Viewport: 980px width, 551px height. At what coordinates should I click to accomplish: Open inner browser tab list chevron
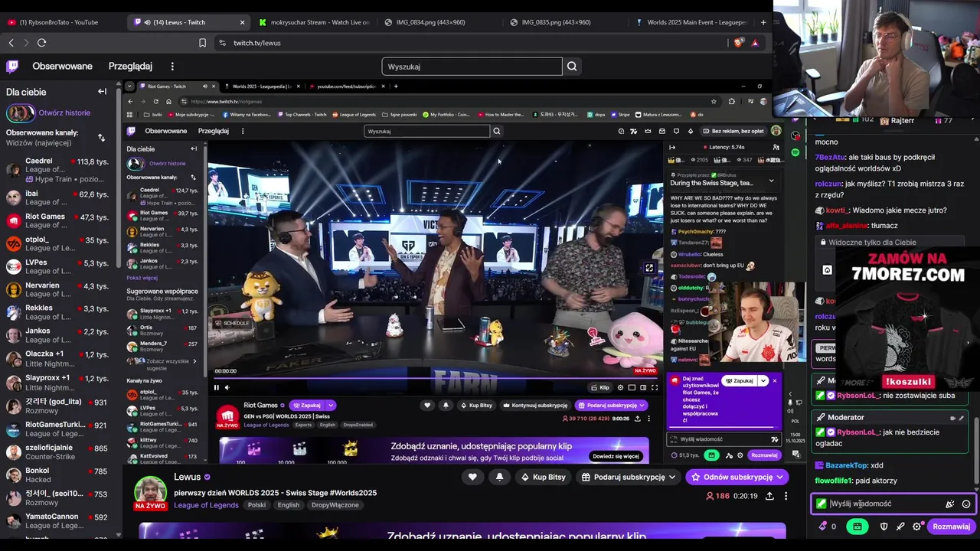129,86
